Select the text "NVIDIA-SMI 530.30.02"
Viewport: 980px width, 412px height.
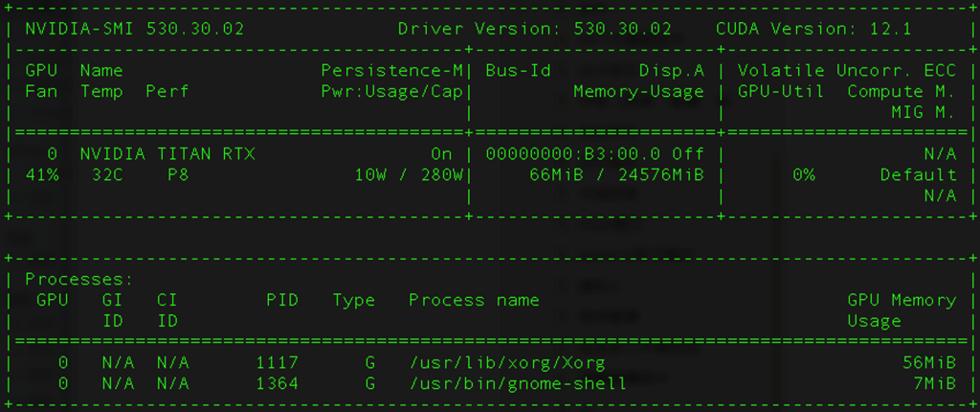(x=134, y=29)
